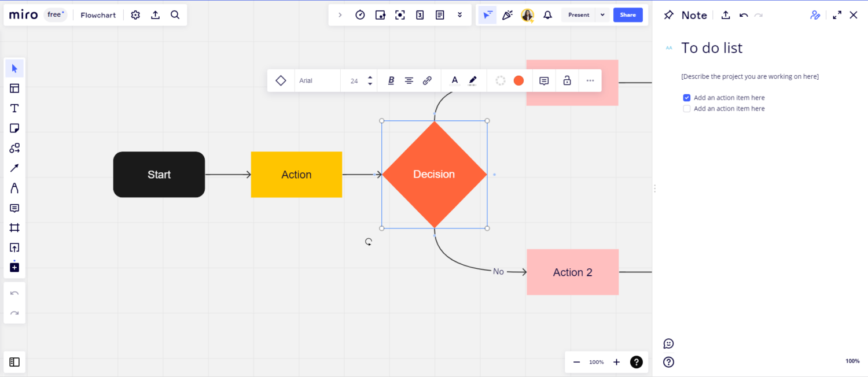Screen dimensions: 868x377
Task: Open more options ellipsis in shape toolbar
Action: [x=590, y=81]
